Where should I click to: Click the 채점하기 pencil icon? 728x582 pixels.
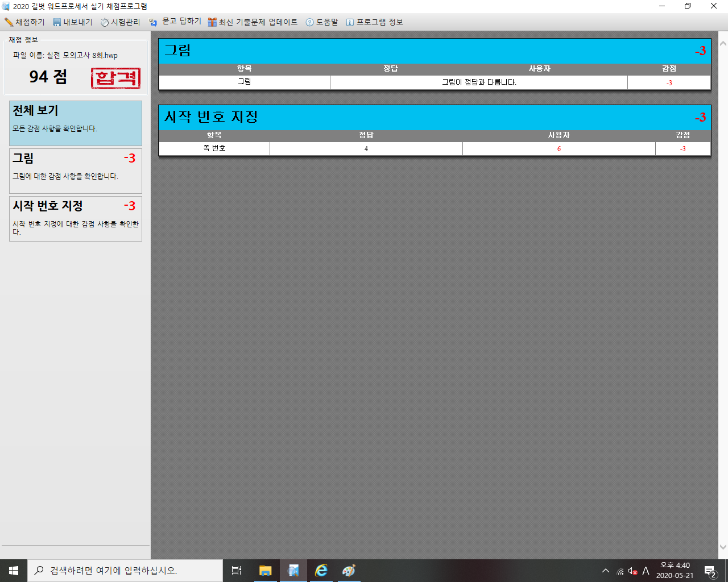tap(9, 22)
